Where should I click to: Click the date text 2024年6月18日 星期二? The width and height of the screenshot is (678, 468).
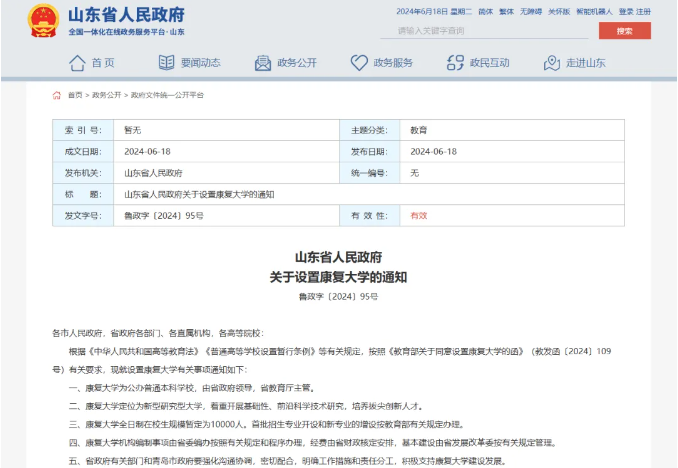coord(434,12)
